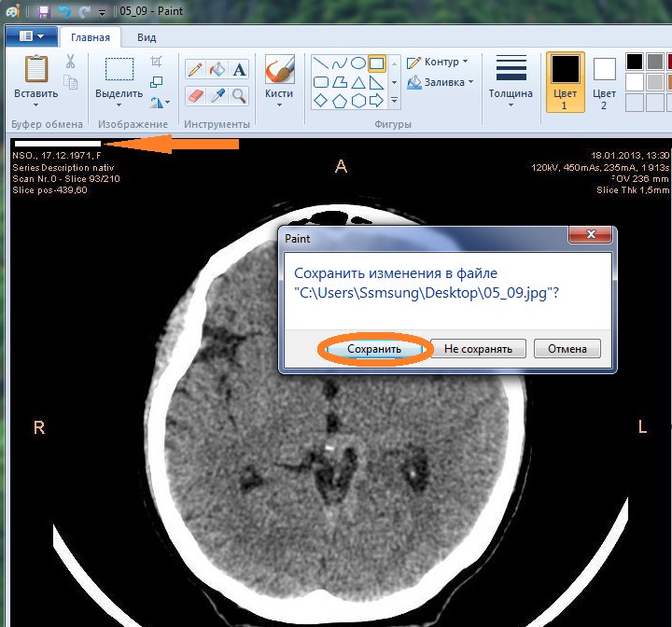Screen dimensions: 672x627
Task: Select the Text tool
Action: click(239, 69)
